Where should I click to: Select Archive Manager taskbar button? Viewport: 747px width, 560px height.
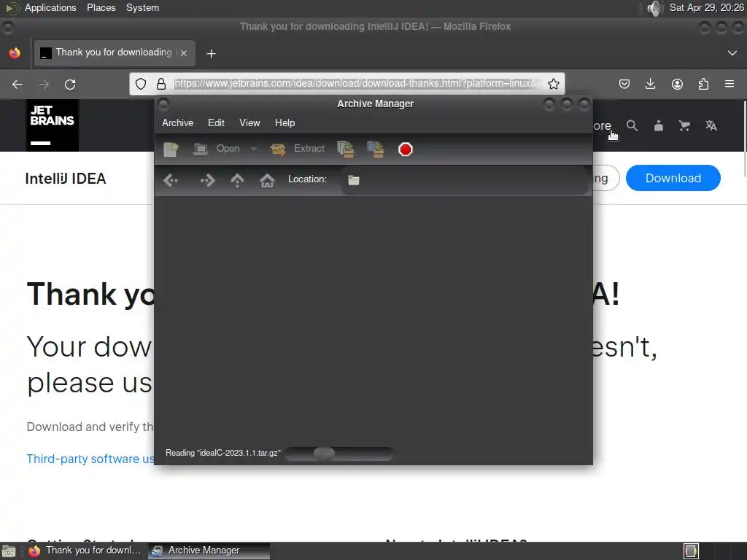tap(209, 551)
